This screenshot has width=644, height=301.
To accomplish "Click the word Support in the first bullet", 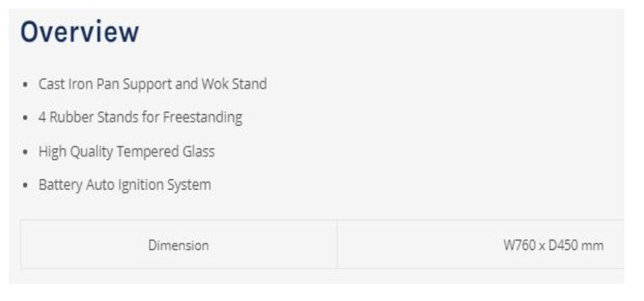I will (148, 84).
